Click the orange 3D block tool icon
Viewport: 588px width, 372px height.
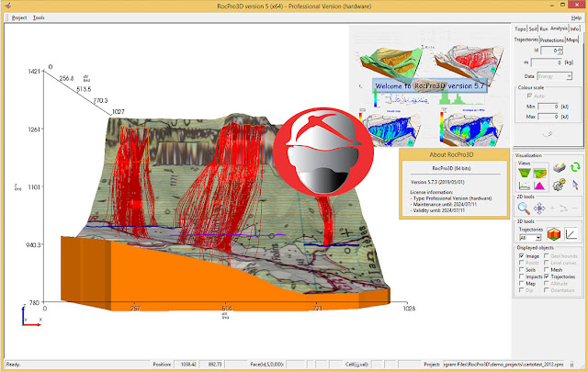click(553, 234)
